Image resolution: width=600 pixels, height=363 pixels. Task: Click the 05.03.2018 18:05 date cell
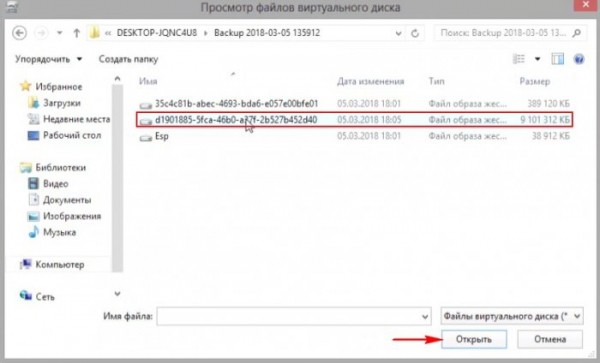click(369, 120)
